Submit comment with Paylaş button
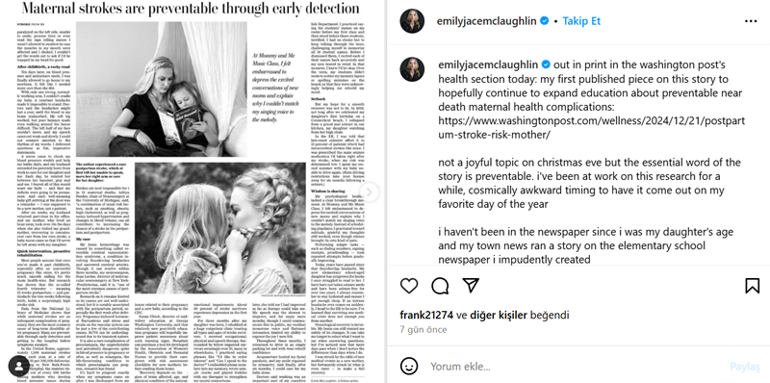Screen dimensions: 770x383 744,367
